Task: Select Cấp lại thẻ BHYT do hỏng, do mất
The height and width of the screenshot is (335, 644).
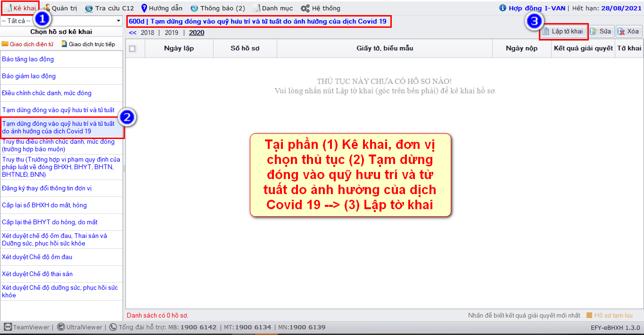Action: [61, 222]
